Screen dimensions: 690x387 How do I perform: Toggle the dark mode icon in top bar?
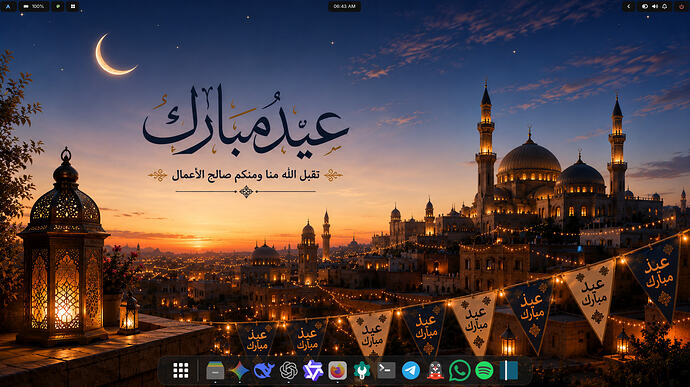(x=645, y=7)
